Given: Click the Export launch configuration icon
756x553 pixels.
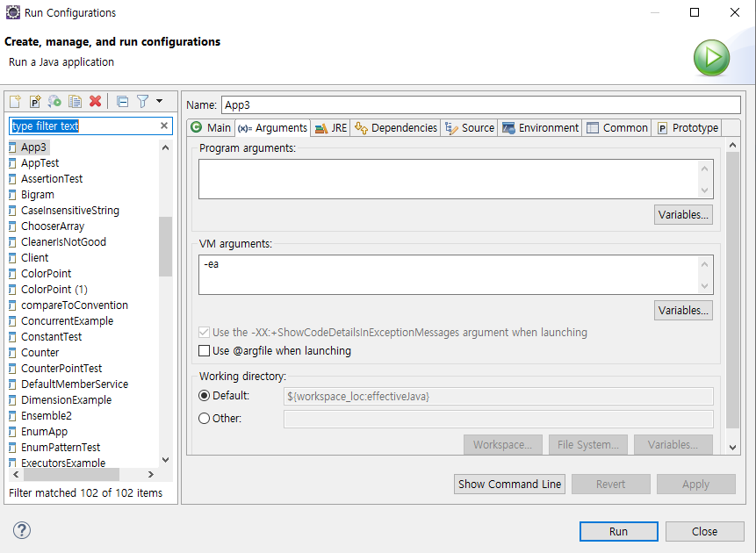Looking at the screenshot, I should (54, 101).
